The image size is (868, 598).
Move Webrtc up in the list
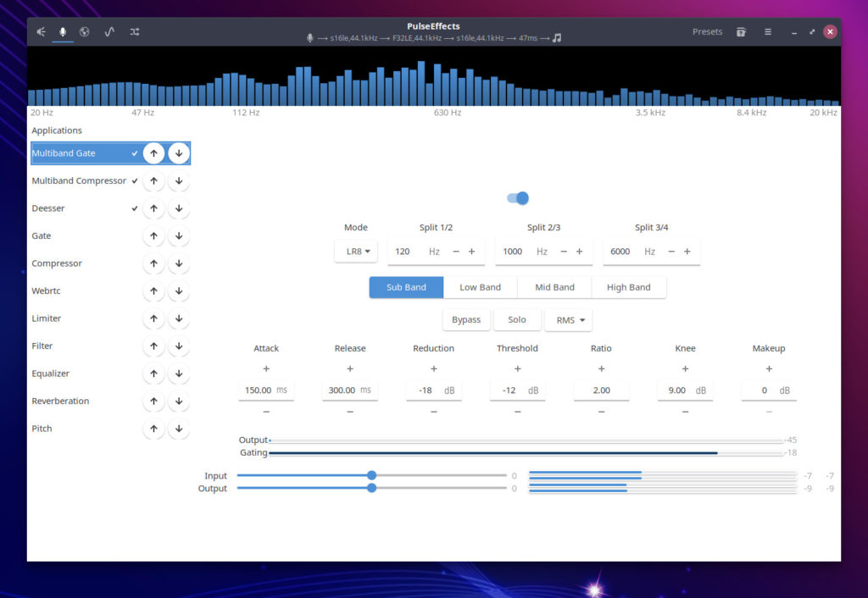154,291
